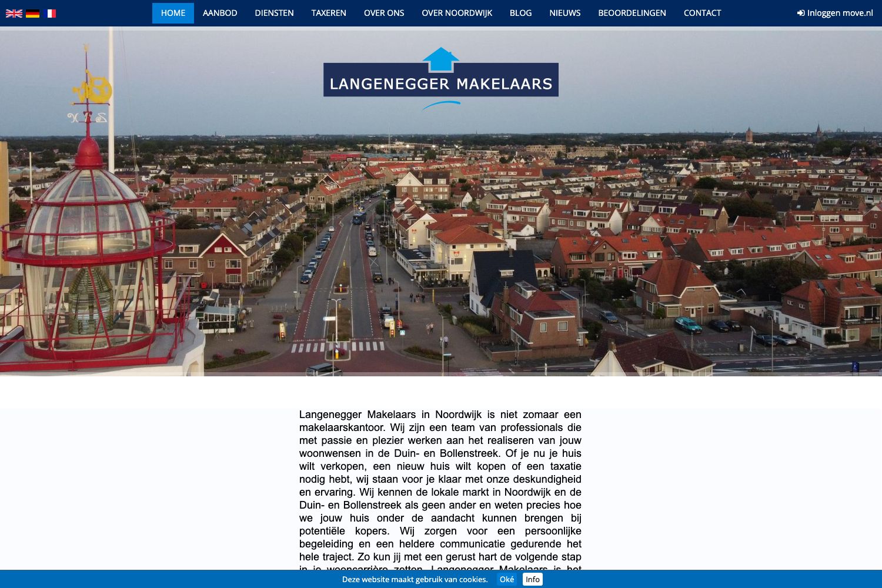The width and height of the screenshot is (882, 588).
Task: Click the cookie notice text 'Deze website maakt gebruik van cookies.'
Action: tap(415, 579)
